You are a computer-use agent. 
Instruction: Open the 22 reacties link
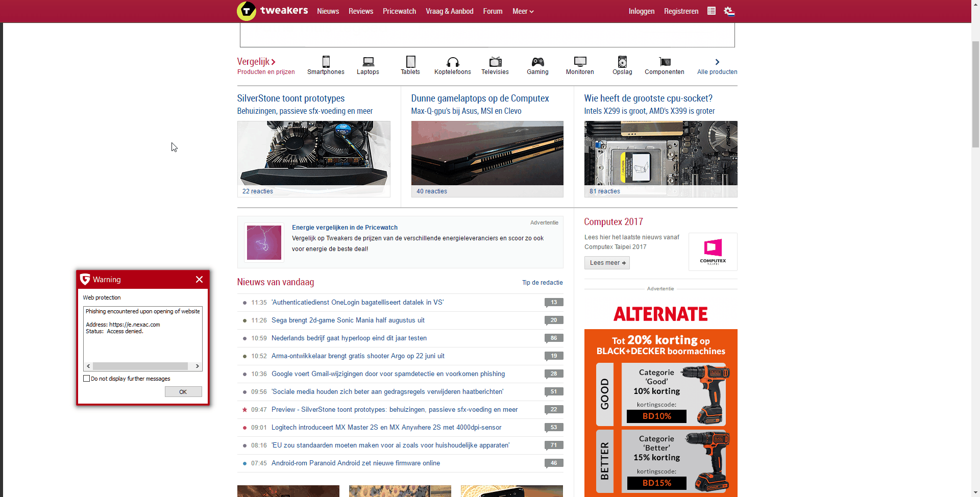(258, 191)
